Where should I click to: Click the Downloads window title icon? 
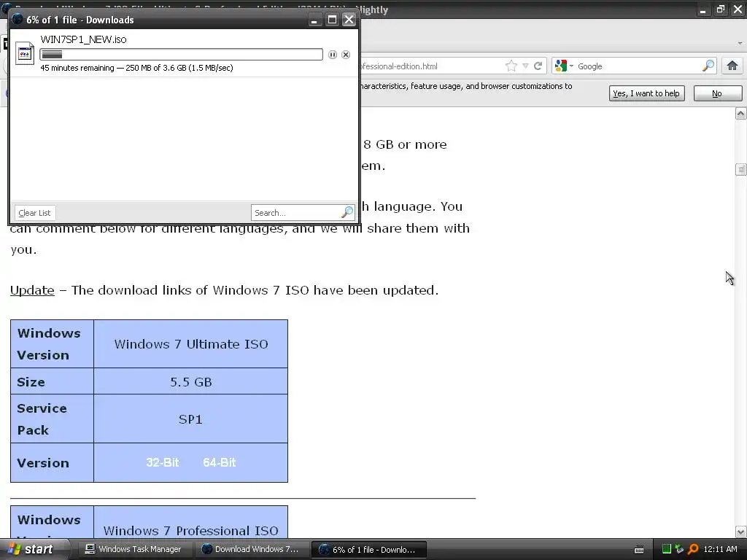[x=18, y=20]
